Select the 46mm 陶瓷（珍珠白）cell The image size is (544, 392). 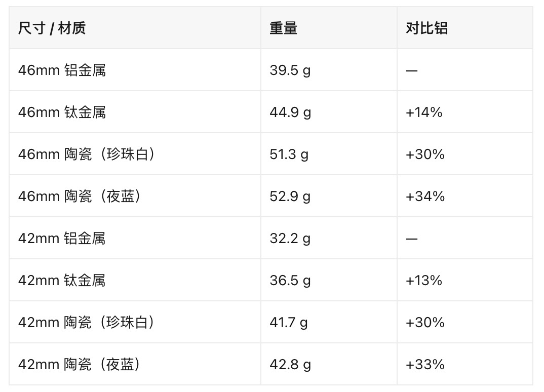click(87, 154)
